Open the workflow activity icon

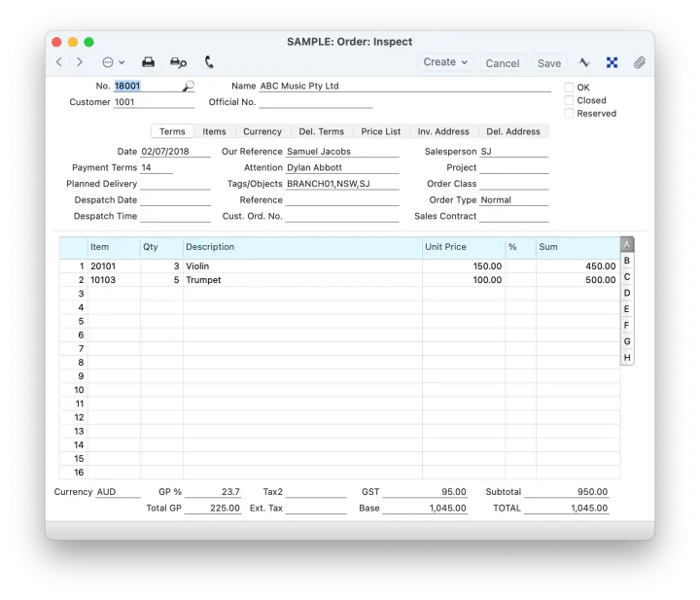(584, 62)
